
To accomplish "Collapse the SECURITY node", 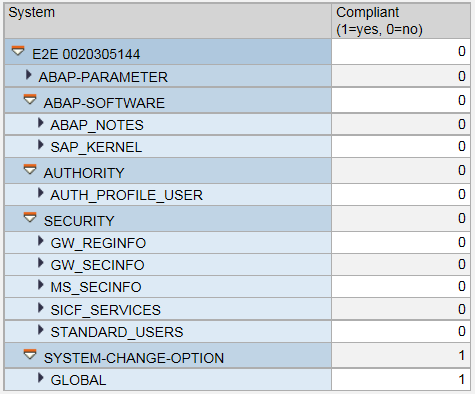I will [x=30, y=217].
